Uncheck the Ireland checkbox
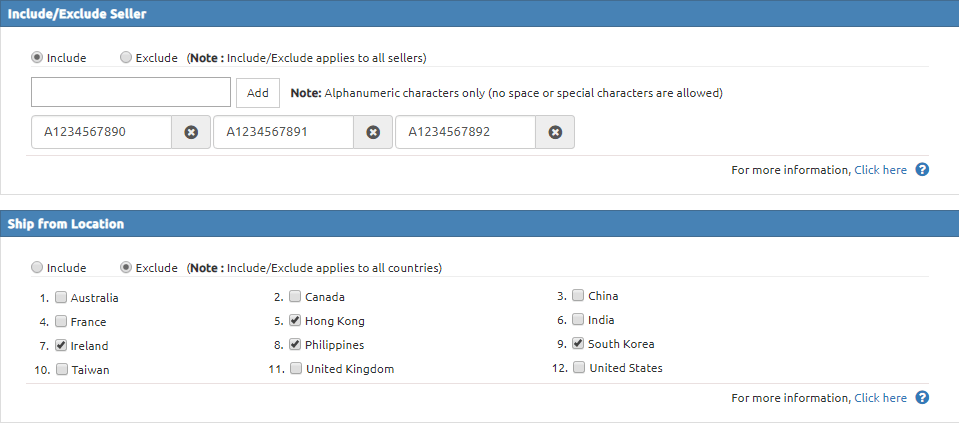The height and width of the screenshot is (423, 959). tap(61, 345)
